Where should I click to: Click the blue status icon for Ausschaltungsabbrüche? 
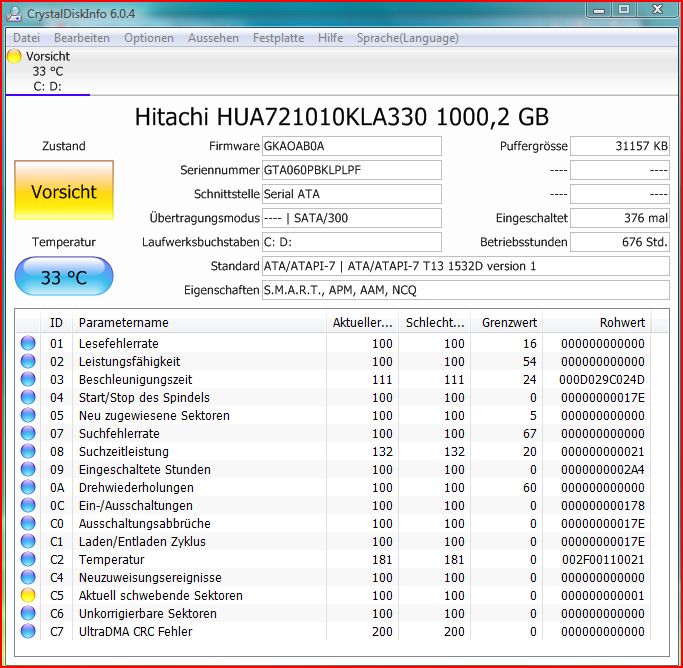click(x=28, y=523)
